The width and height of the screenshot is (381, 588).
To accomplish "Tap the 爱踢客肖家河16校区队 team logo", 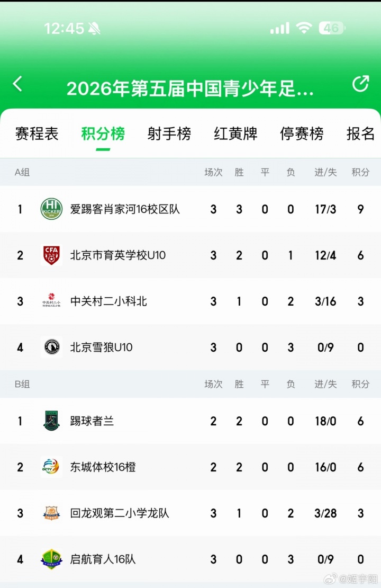I will pyautogui.click(x=51, y=209).
